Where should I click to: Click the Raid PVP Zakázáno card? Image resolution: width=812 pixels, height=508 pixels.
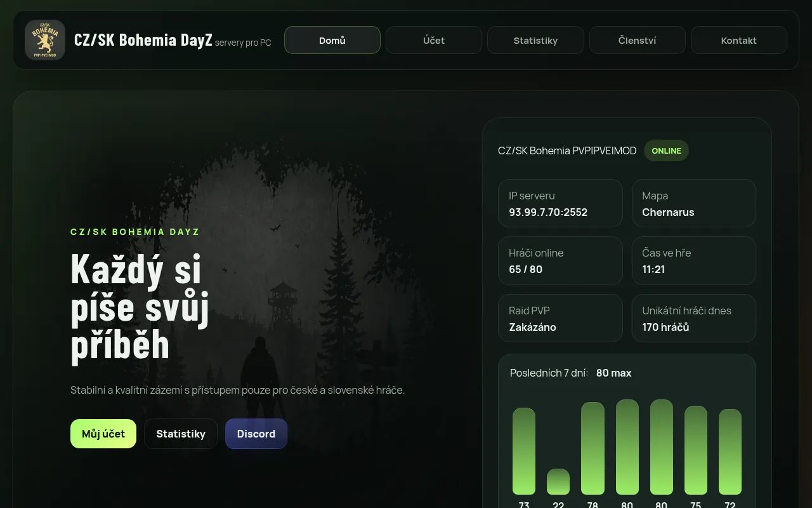click(x=560, y=318)
